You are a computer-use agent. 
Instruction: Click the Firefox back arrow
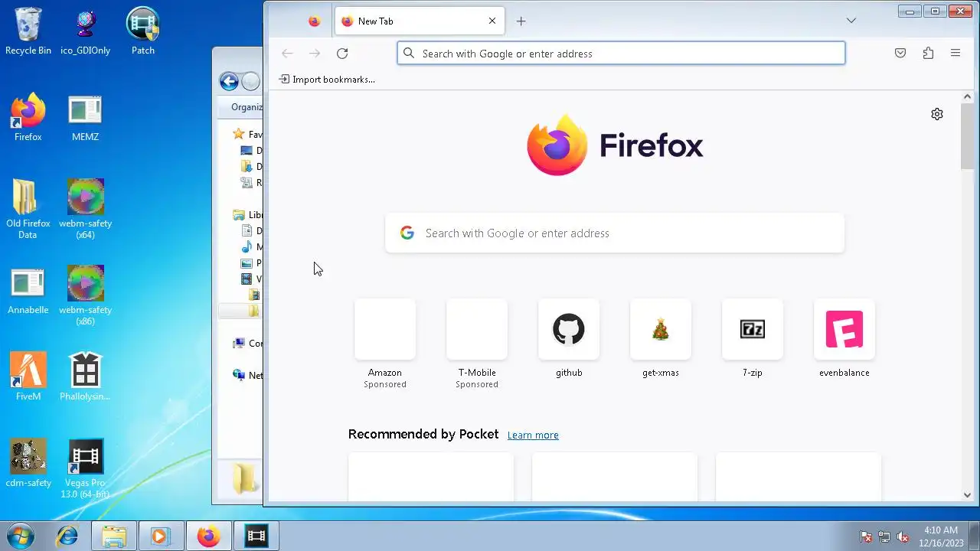click(x=287, y=53)
